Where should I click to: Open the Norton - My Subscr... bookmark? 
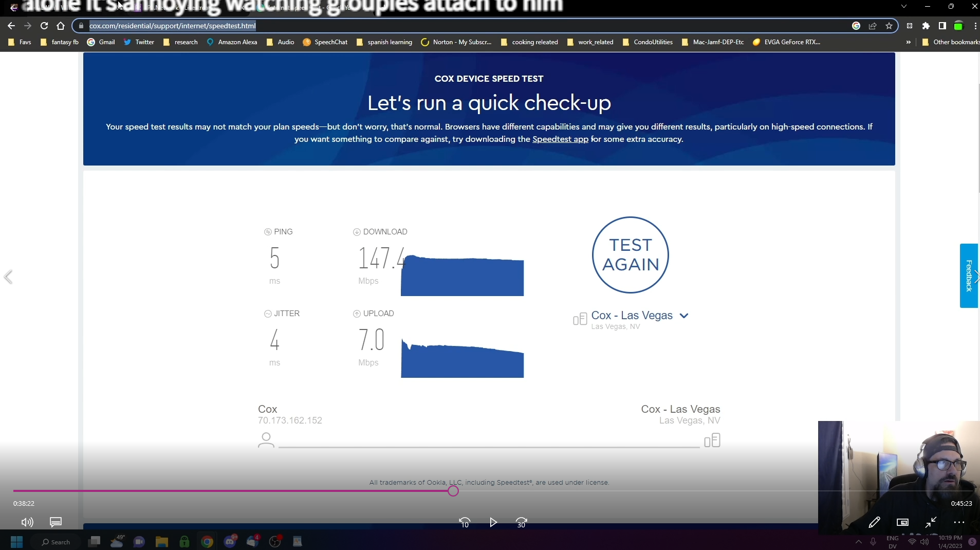[456, 42]
